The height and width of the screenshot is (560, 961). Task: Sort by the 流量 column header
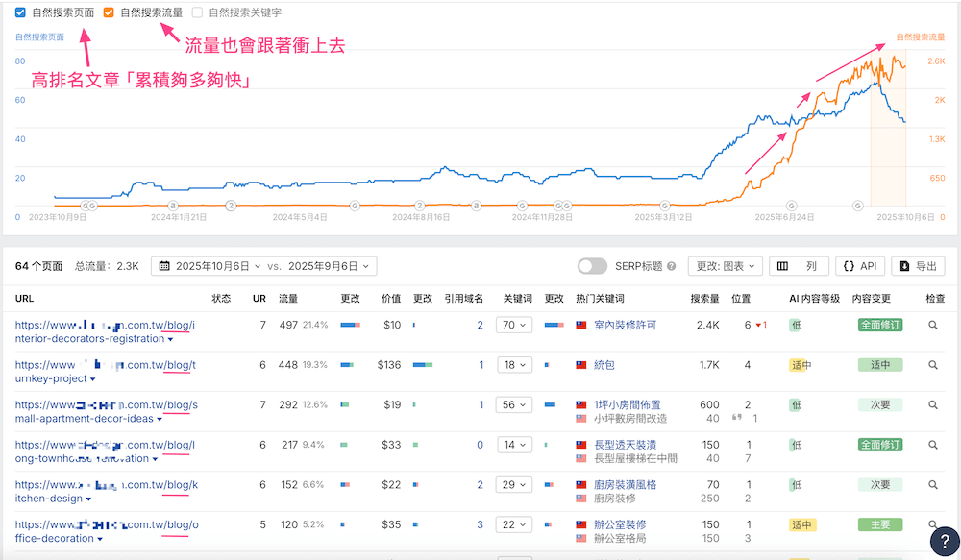coord(288,299)
